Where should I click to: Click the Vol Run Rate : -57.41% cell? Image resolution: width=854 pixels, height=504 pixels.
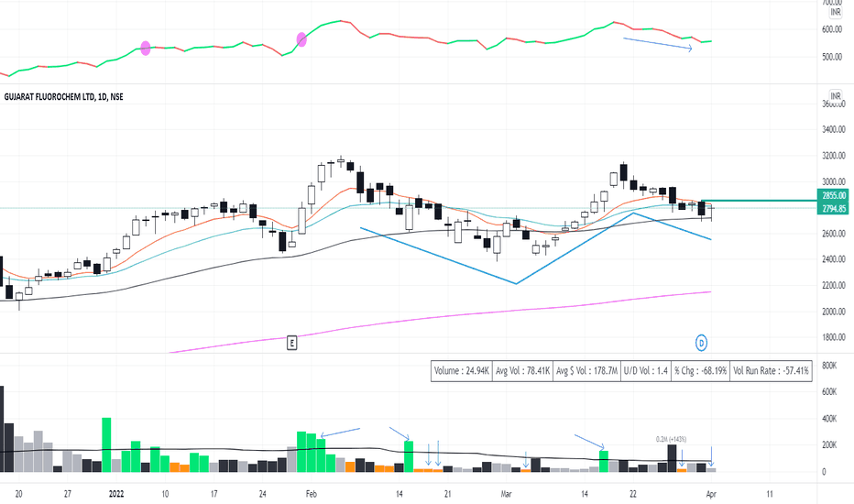770,370
